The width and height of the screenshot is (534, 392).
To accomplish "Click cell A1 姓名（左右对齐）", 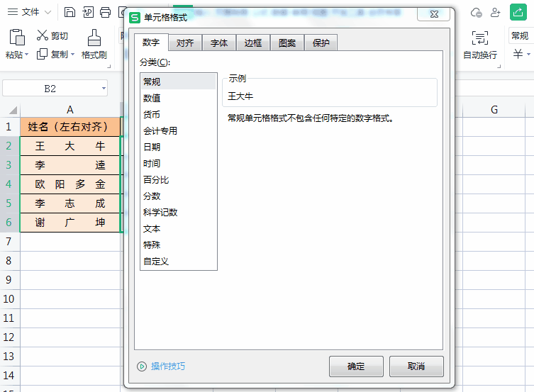I will tap(69, 127).
